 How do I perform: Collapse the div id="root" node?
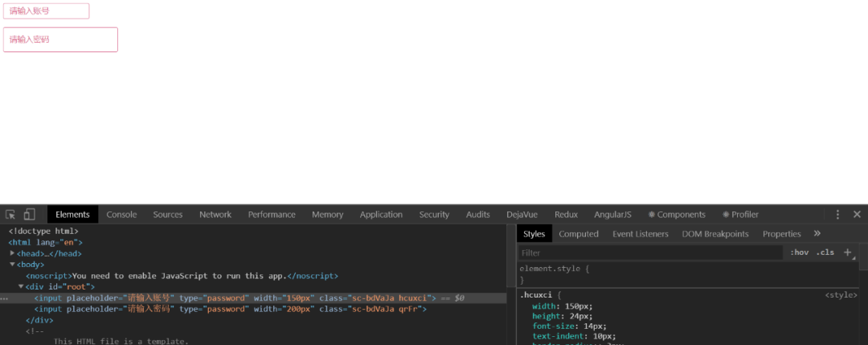click(21, 286)
